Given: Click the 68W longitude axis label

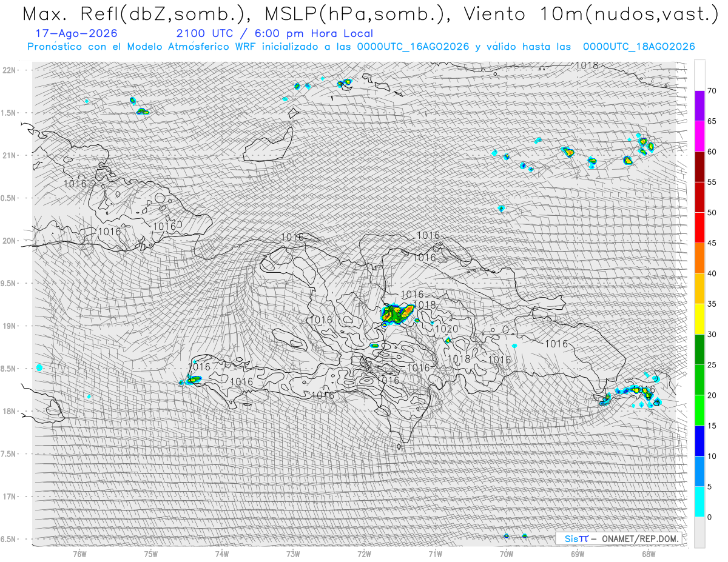Looking at the screenshot, I should [649, 554].
